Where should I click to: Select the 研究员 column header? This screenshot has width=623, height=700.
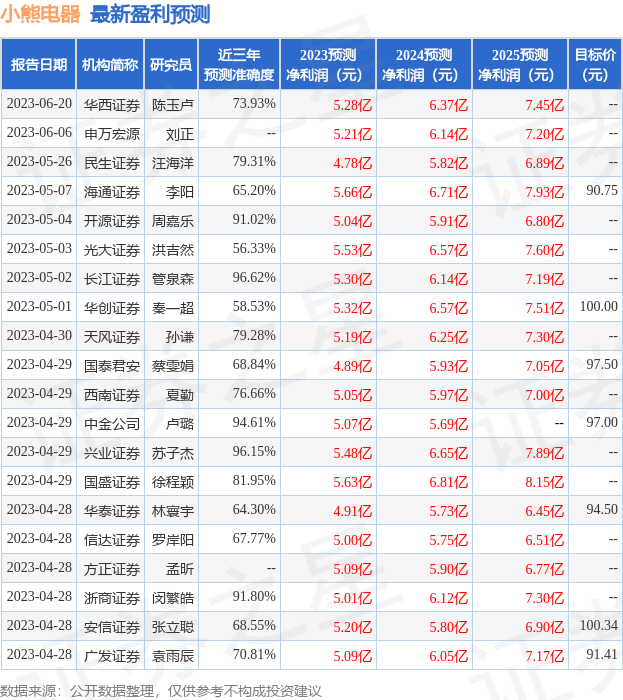coord(171,64)
